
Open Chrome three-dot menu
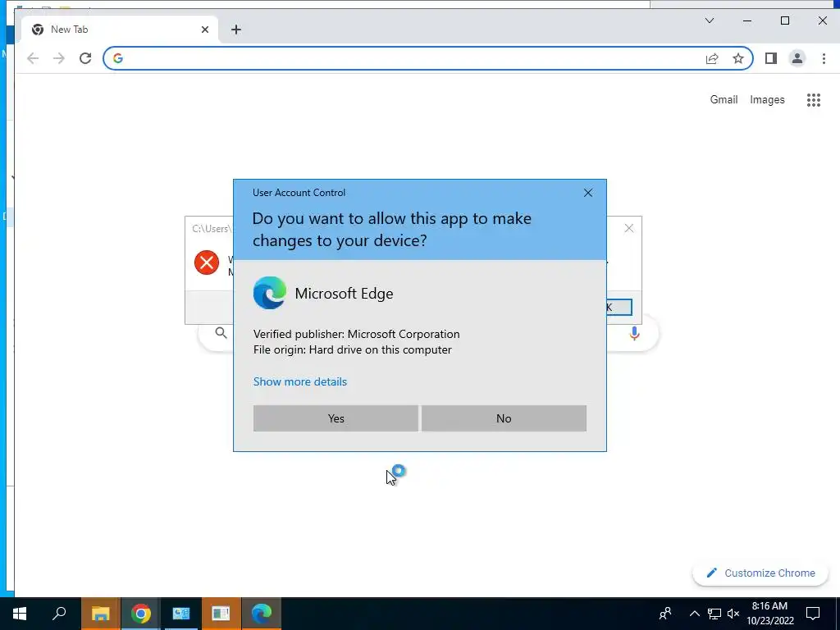pyautogui.click(x=824, y=58)
